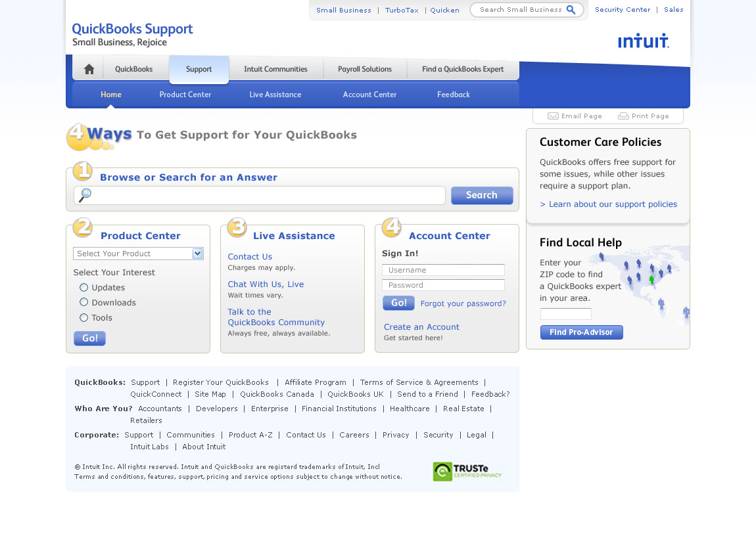Open the Financial Institutions footer link
The image size is (756, 557).
[339, 409]
